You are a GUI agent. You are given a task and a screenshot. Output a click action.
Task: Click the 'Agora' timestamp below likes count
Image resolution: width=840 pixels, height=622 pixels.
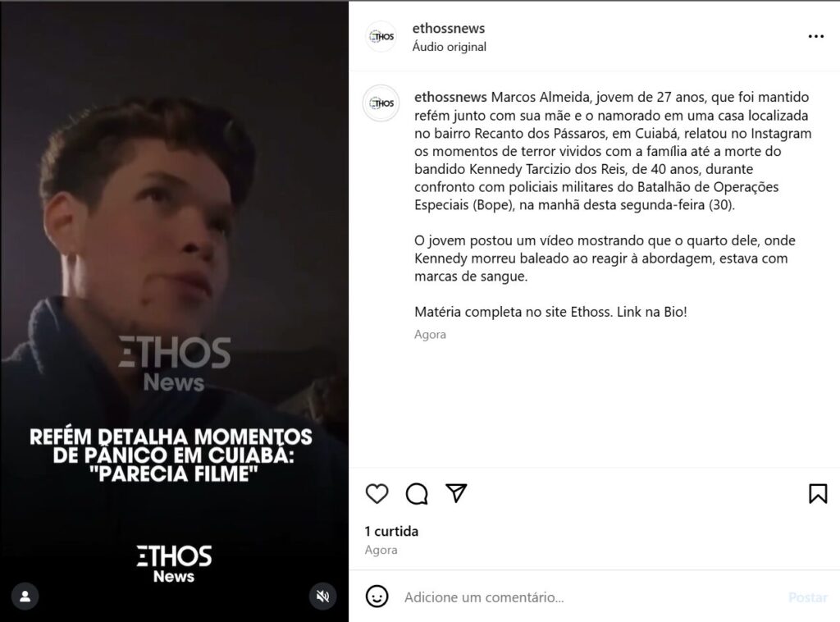click(381, 551)
